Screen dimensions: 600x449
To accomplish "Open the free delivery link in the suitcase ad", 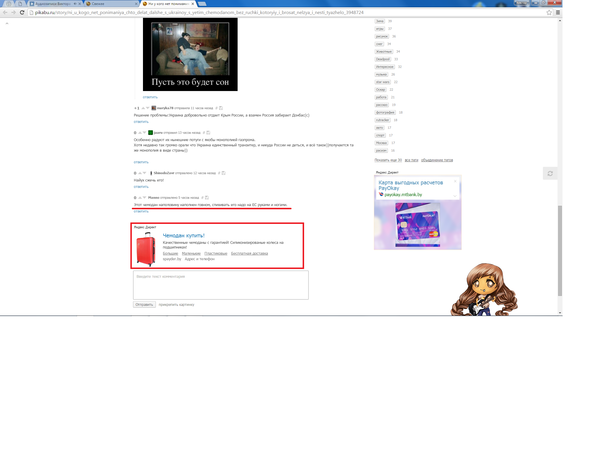I will (x=249, y=253).
